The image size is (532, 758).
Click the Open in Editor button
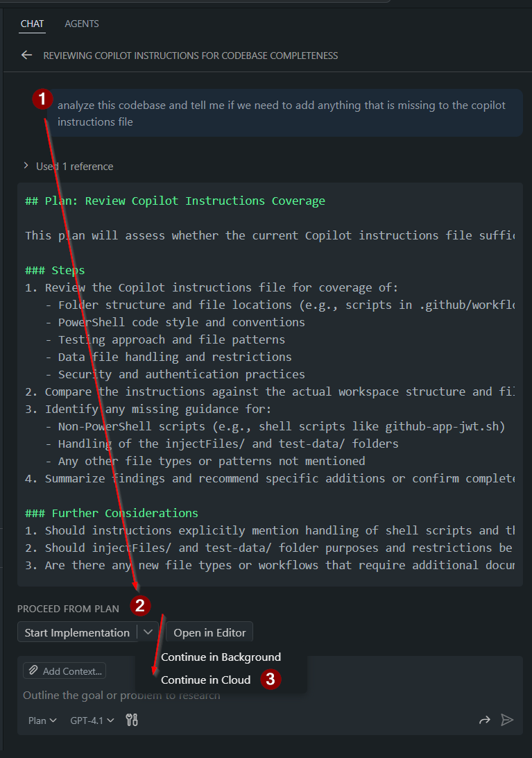(209, 632)
